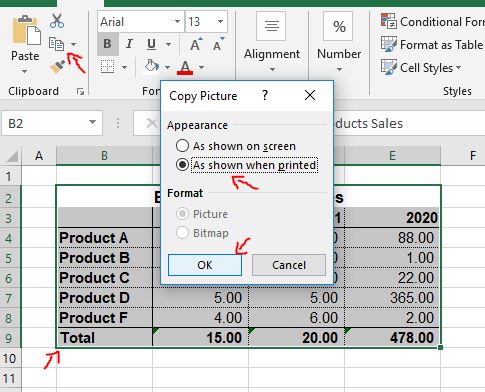Click the Conditional Formatting icon
Viewport: 485px width, 392px height.
[389, 21]
